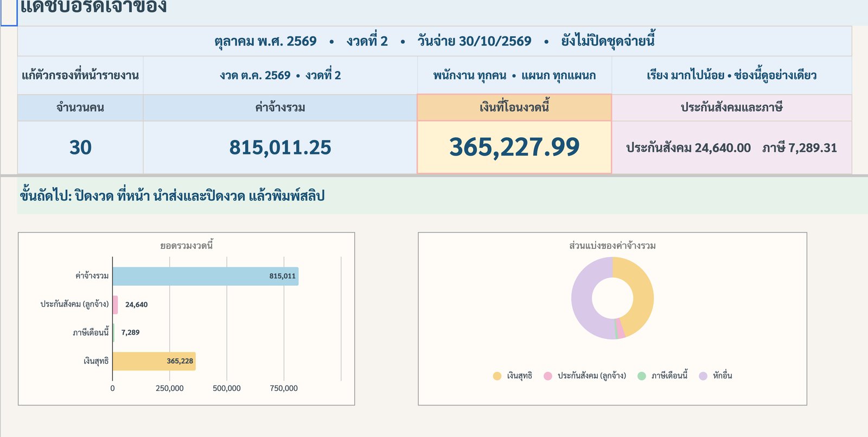This screenshot has height=437, width=868.
Task: Click the 500,000 axis label
Action: [227, 388]
